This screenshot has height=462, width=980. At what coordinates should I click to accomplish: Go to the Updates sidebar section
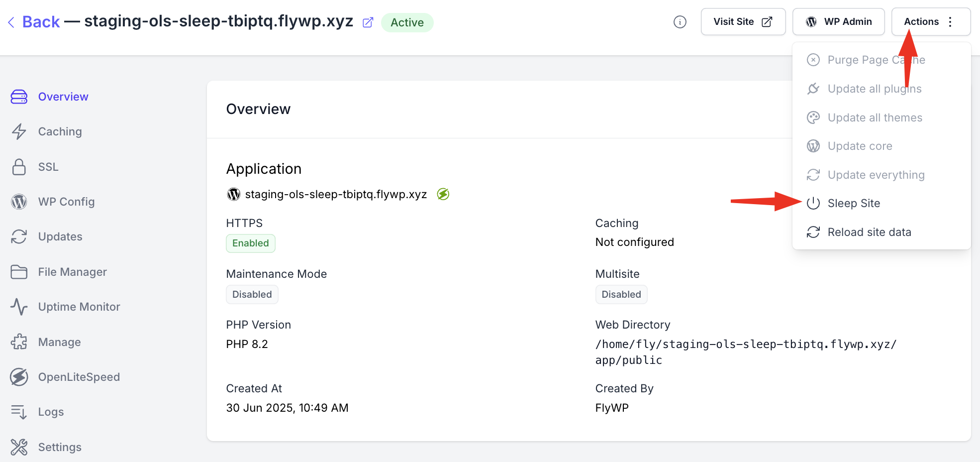pyautogui.click(x=60, y=236)
